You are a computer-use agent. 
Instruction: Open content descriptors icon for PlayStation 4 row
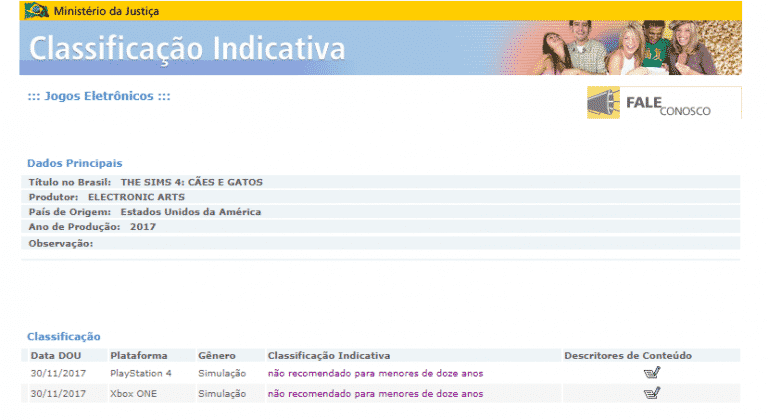pos(653,373)
